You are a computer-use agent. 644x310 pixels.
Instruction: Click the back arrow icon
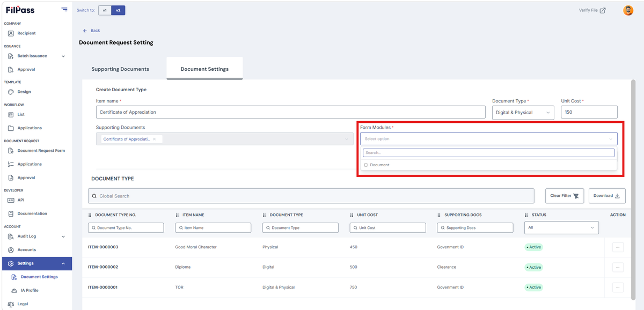tap(85, 31)
